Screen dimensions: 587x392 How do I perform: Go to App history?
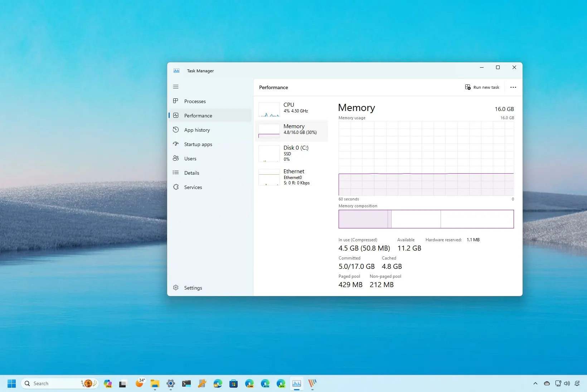tap(210, 130)
